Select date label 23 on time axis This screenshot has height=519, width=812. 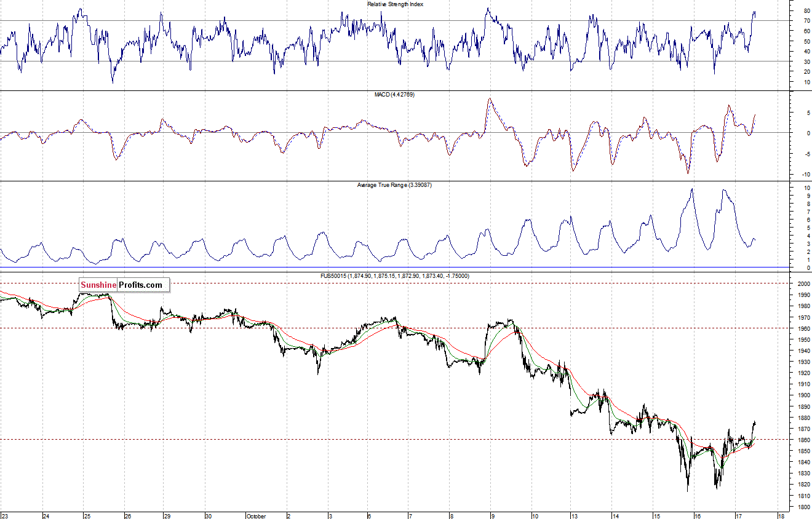click(x=5, y=516)
